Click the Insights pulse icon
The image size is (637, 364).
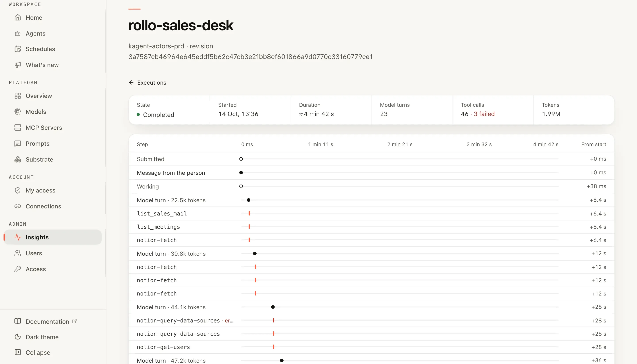pos(17,237)
